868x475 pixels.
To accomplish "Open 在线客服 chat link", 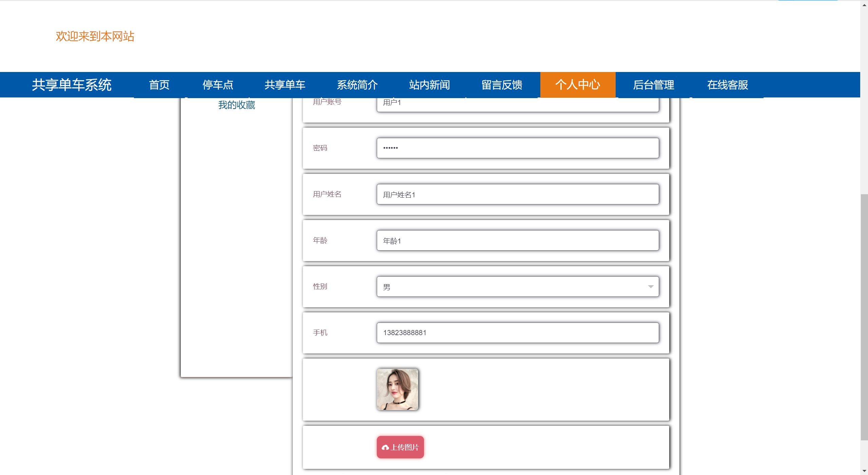I will pyautogui.click(x=728, y=85).
